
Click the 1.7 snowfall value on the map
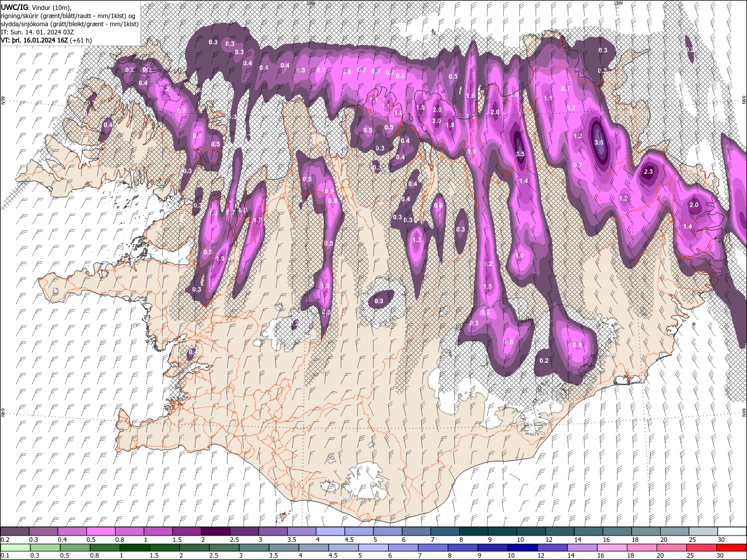tap(257, 220)
